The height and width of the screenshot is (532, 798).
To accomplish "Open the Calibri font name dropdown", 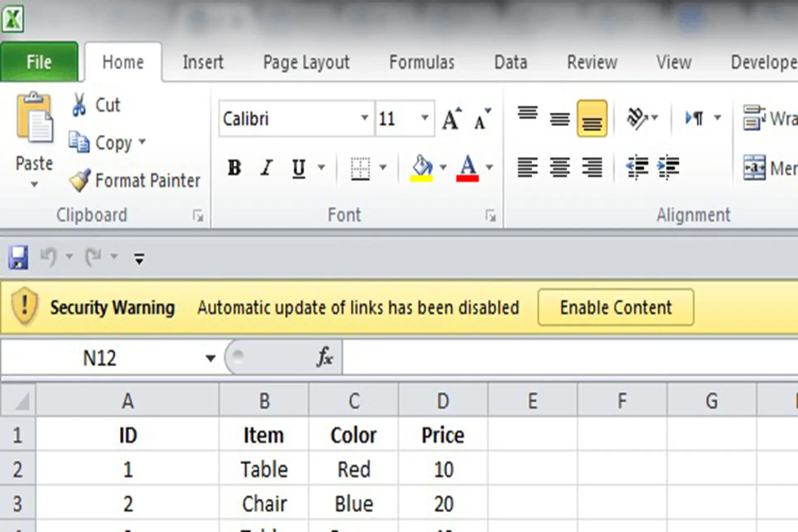I will tap(364, 118).
